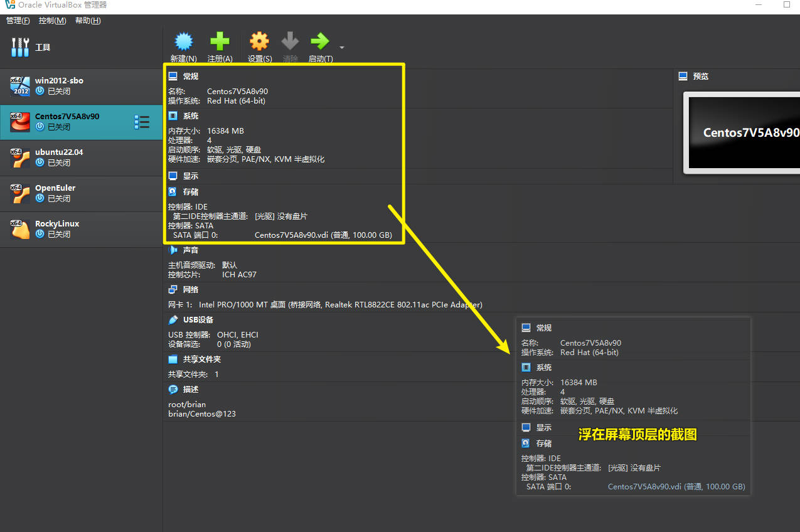This screenshot has height=532, width=800.
Task: Click Red Hat (64-bit) value in Manager details
Action: 236,100
